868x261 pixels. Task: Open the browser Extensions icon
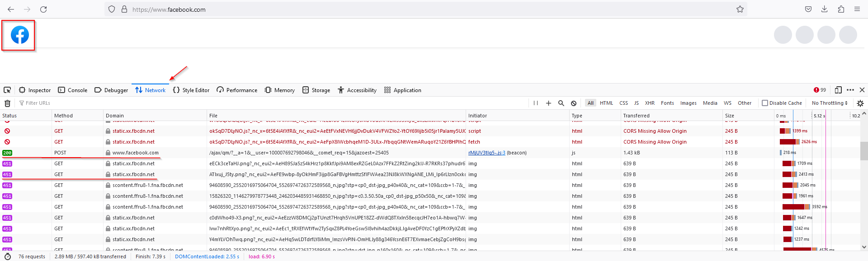tap(841, 9)
